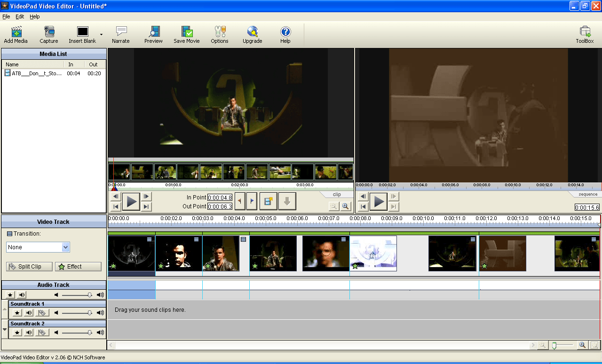Open the first timeline clip's menu icon
602x364 pixels.
(150, 239)
